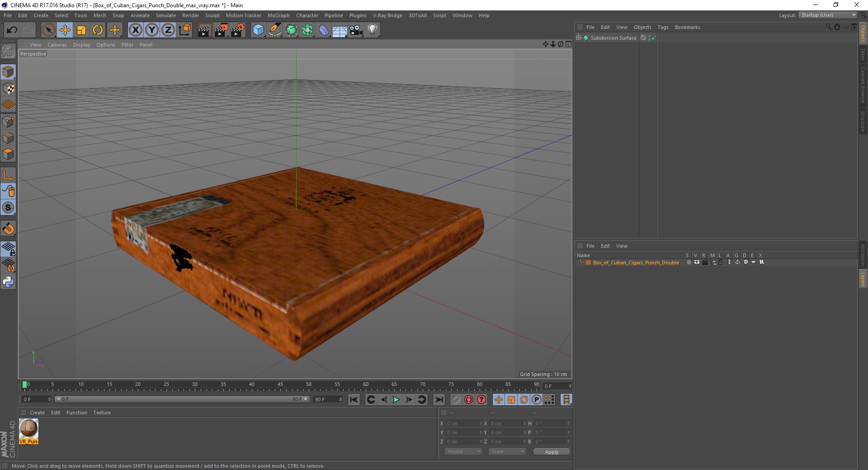This screenshot has width=868, height=470.
Task: Switch to Texture mode
Action: click(8, 89)
